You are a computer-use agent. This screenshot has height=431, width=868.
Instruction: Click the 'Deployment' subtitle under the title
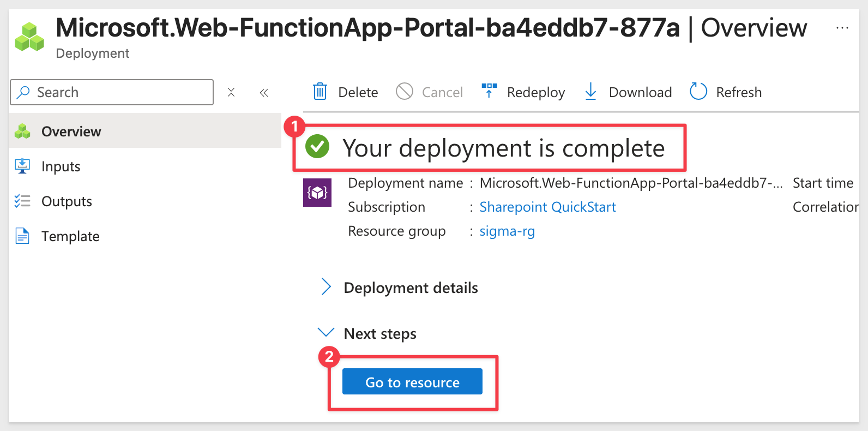(x=93, y=53)
